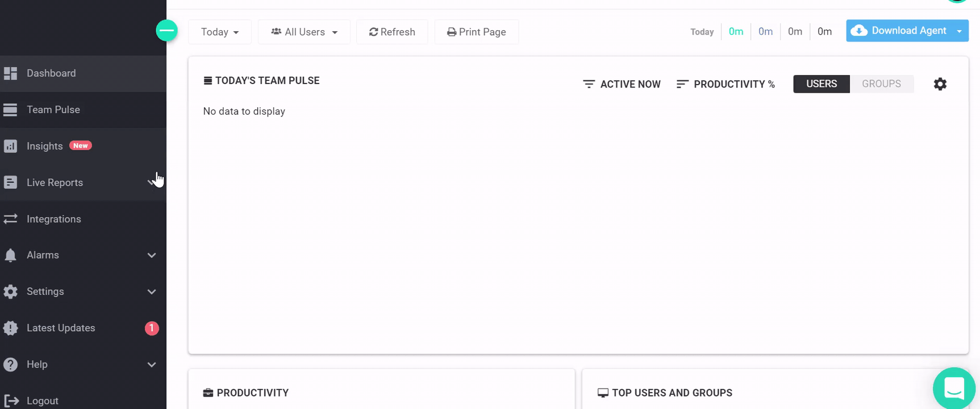
Task: Click the 'No data to display' text
Action: click(x=244, y=111)
